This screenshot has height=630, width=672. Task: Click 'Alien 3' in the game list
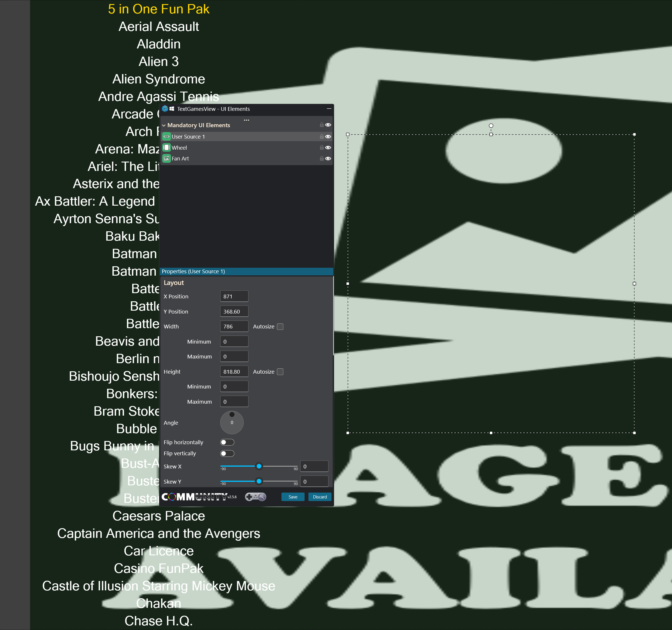(x=158, y=62)
